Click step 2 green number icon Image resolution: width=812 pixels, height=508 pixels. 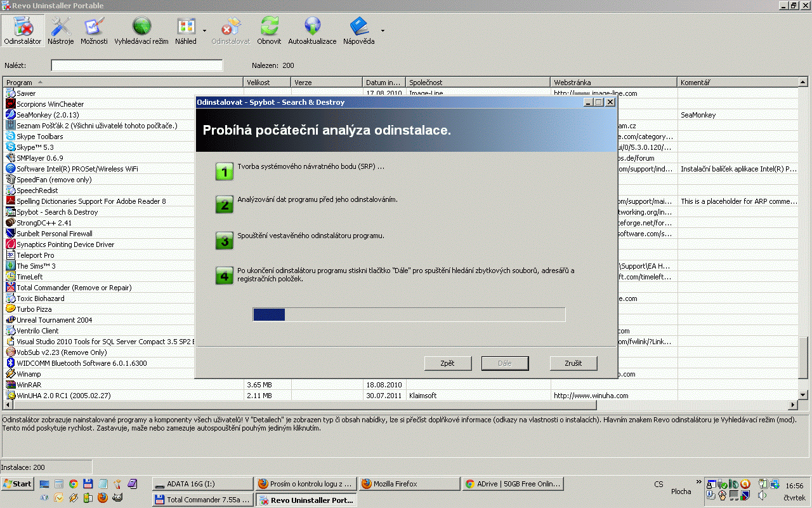(x=225, y=204)
